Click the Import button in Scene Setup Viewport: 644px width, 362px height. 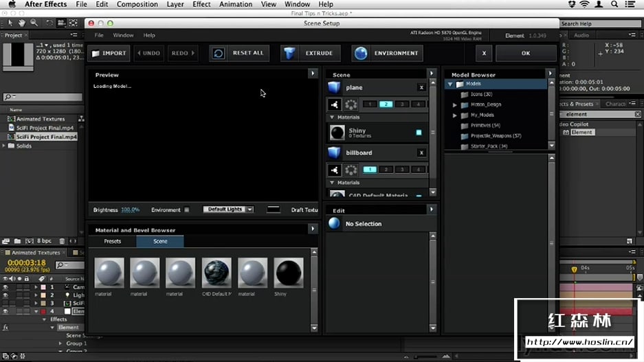point(109,54)
